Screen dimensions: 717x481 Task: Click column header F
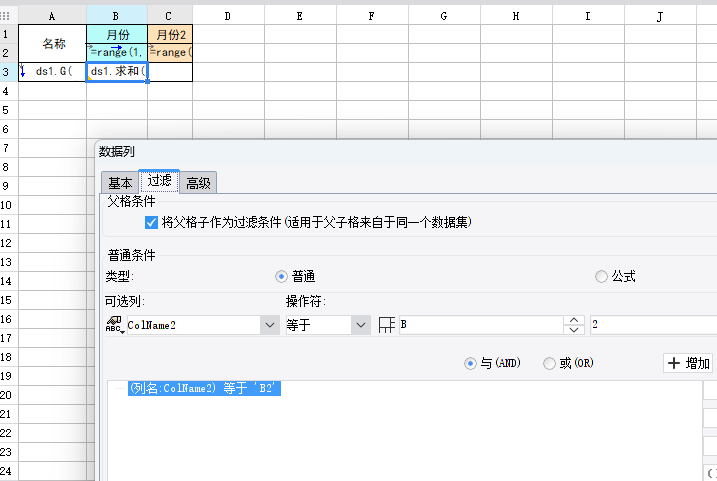click(x=372, y=16)
